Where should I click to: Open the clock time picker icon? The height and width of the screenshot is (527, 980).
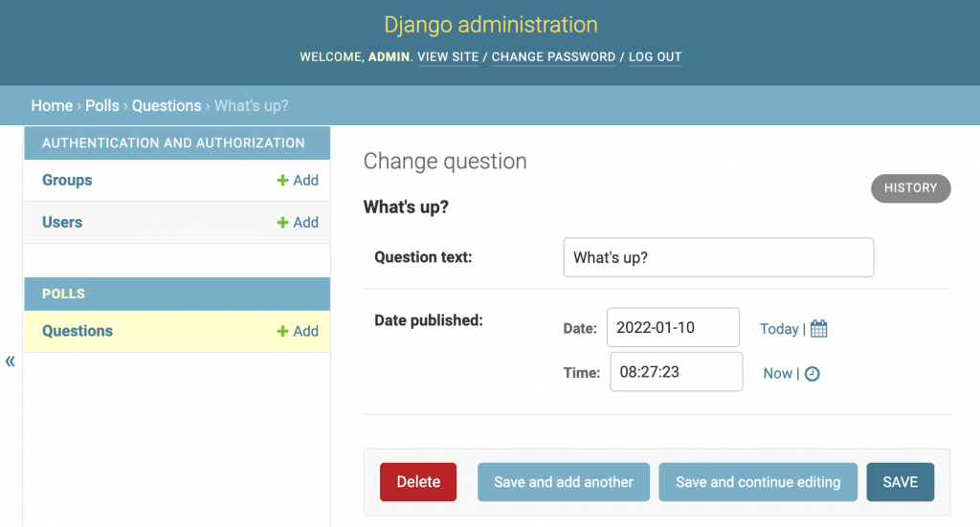pos(812,373)
